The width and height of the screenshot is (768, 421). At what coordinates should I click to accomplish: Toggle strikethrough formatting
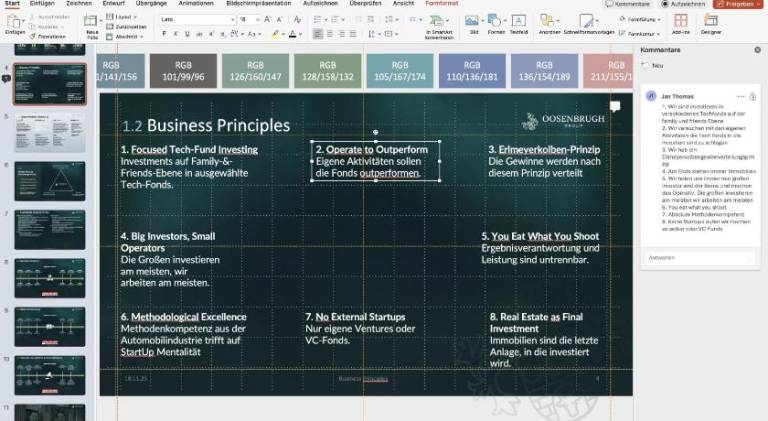tap(199, 34)
